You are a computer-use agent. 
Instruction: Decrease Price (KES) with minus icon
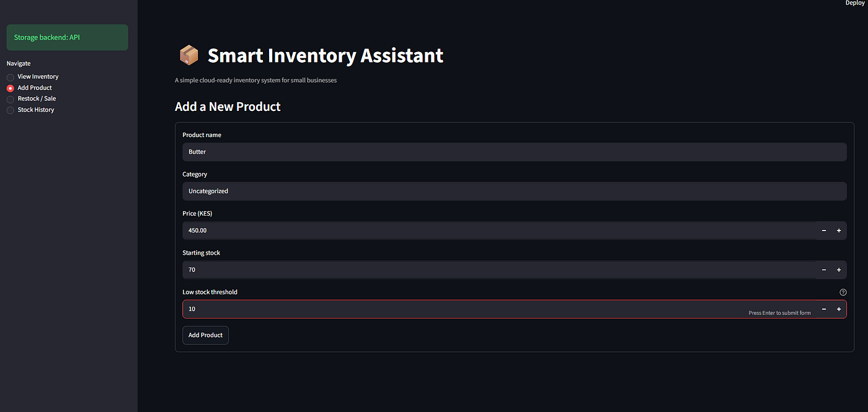pos(824,230)
